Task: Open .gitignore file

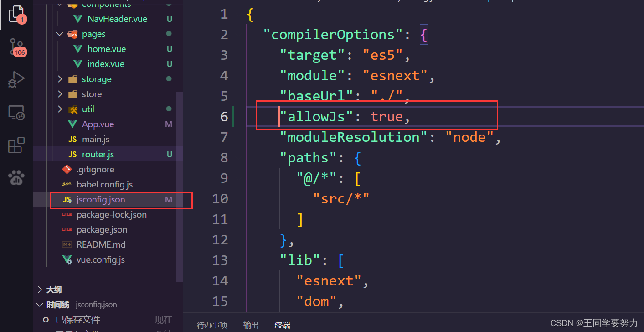Action: (x=95, y=170)
